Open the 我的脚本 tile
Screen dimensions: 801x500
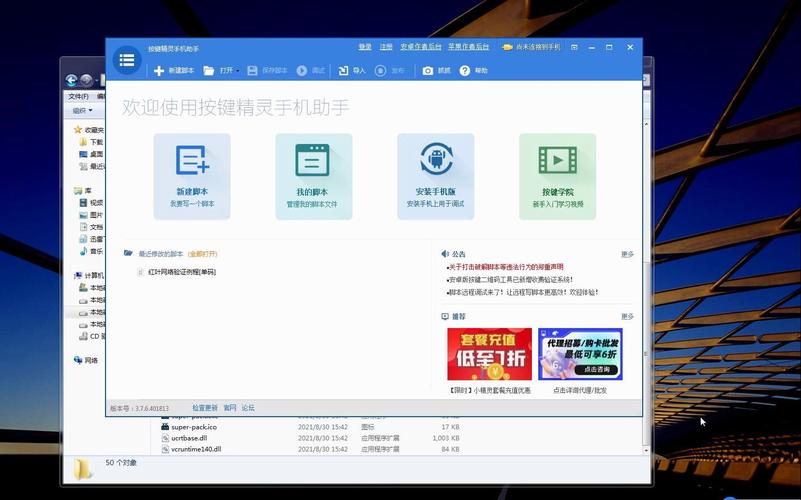tap(313, 175)
